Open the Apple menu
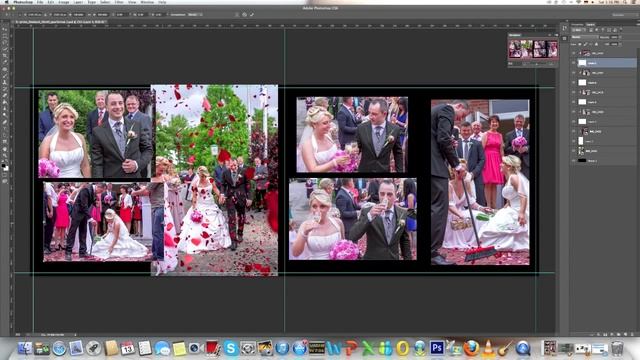Viewport: 640px width, 360px height. 7,2
